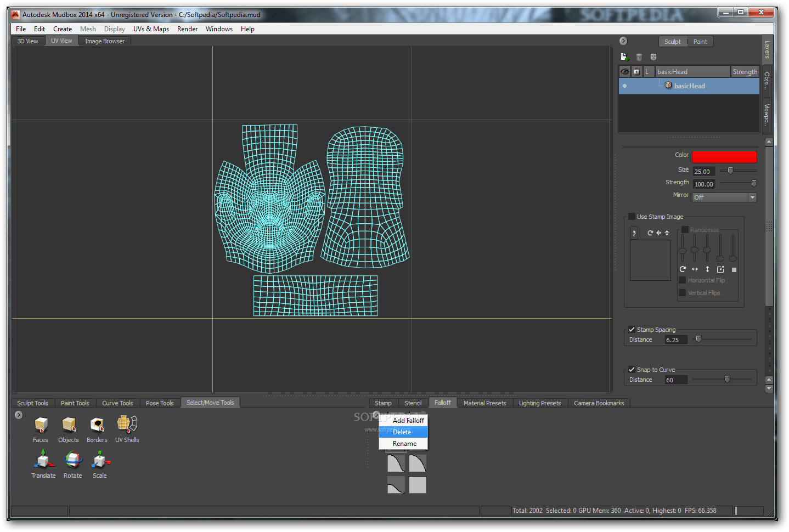The width and height of the screenshot is (789, 532).
Task: Choose Rename in the falloff context menu
Action: pos(403,444)
